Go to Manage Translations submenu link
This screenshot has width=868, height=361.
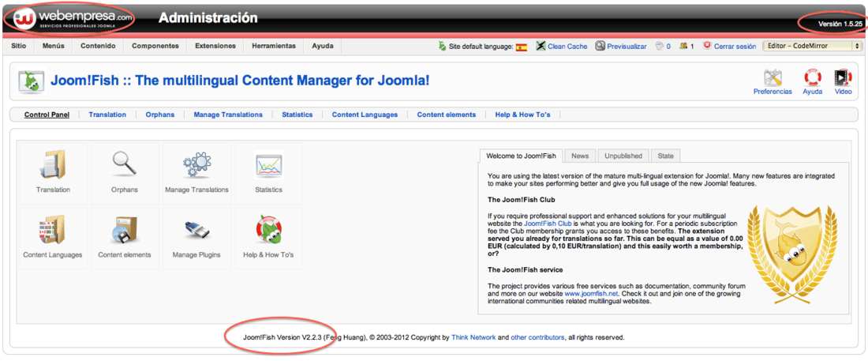coord(228,115)
